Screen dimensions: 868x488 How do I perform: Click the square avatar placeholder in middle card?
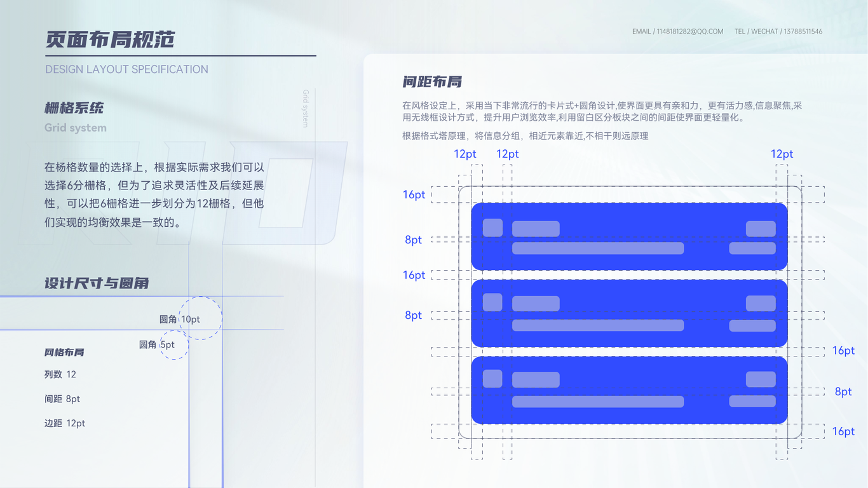[x=492, y=302]
